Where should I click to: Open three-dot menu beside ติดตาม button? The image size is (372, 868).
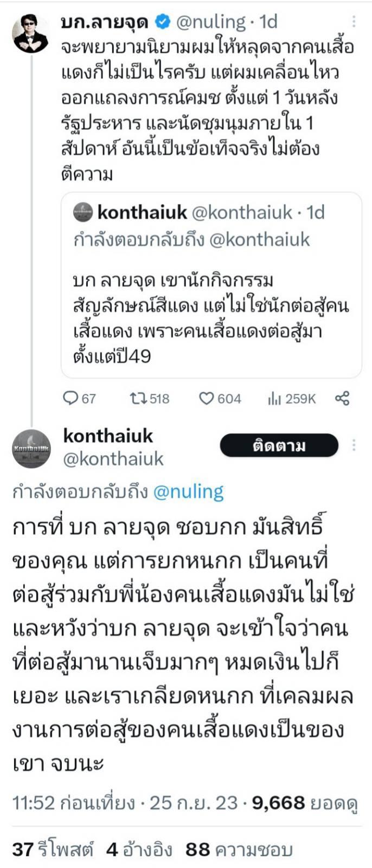pyautogui.click(x=354, y=445)
